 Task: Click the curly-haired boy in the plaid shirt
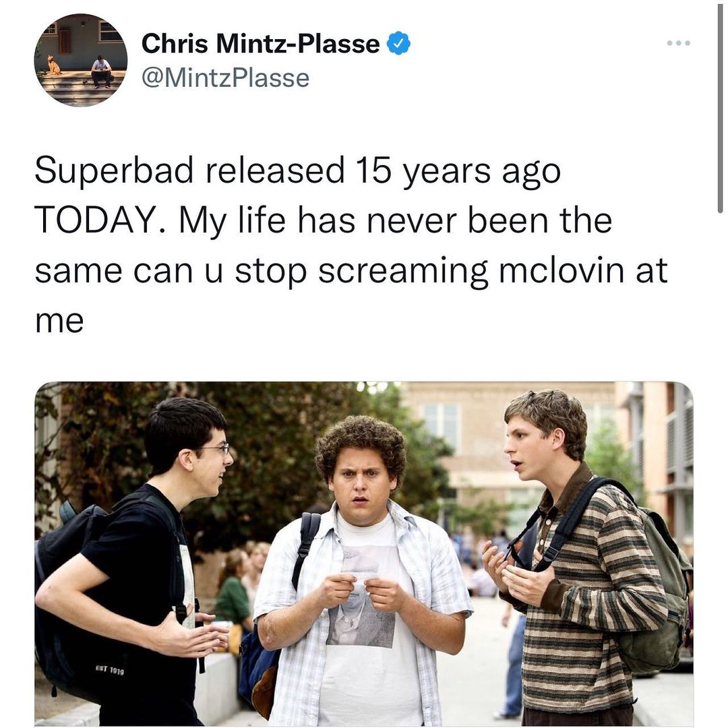click(365, 571)
